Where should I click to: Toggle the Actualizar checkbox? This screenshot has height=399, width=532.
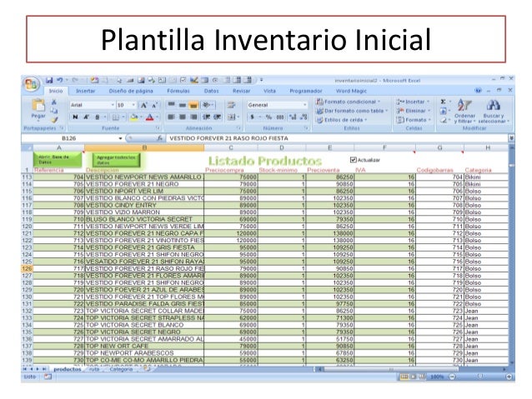354,160
